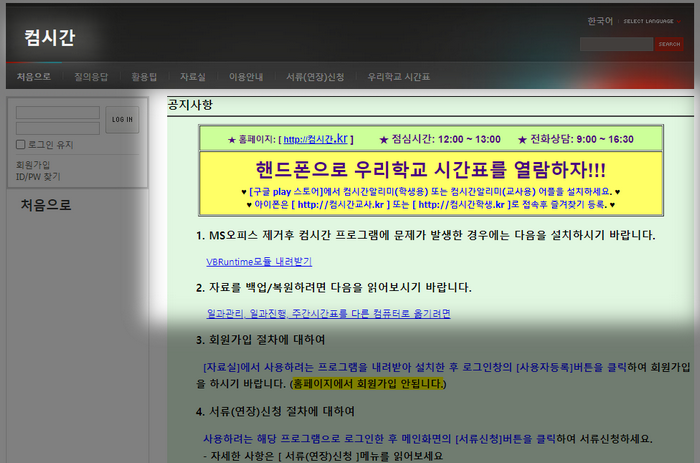700x463 pixels.
Task: Select 이용안내 in the navigation bar
Action: [x=246, y=77]
